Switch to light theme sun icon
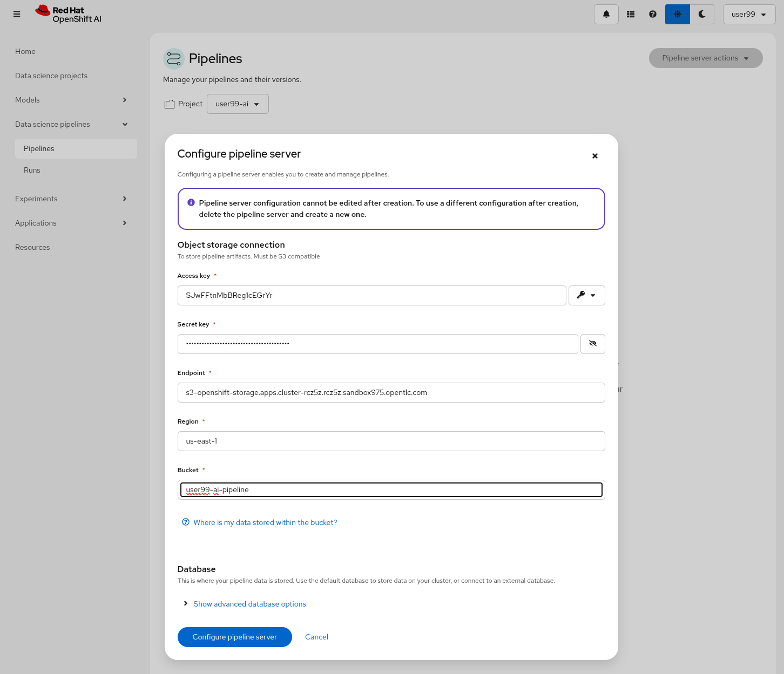This screenshot has width=784, height=674. pyautogui.click(x=678, y=14)
